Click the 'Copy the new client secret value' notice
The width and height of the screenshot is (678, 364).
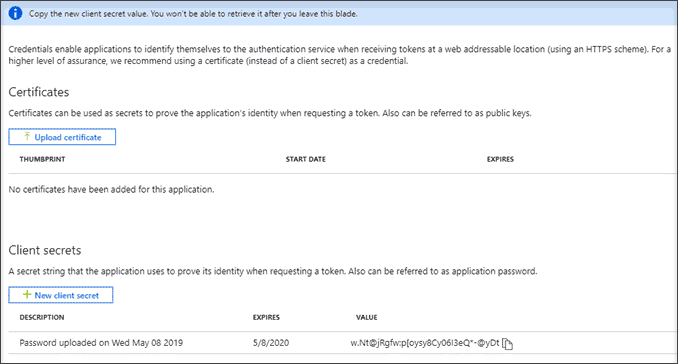tap(193, 14)
